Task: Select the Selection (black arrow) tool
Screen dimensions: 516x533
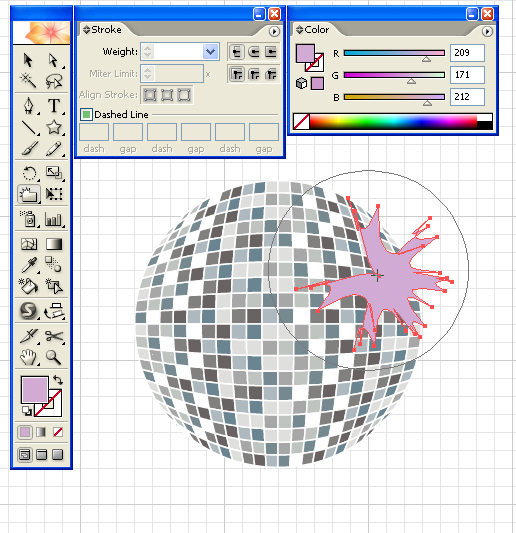Action: pos(29,60)
